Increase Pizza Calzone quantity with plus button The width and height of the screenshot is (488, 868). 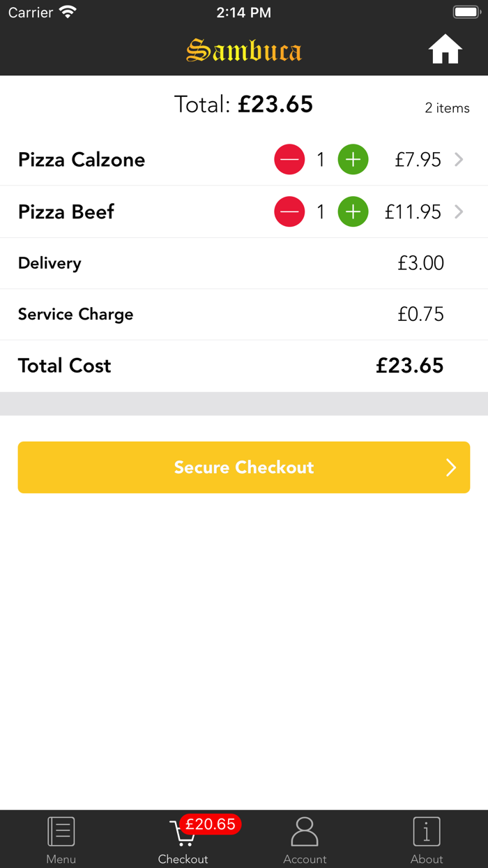pos(353,160)
